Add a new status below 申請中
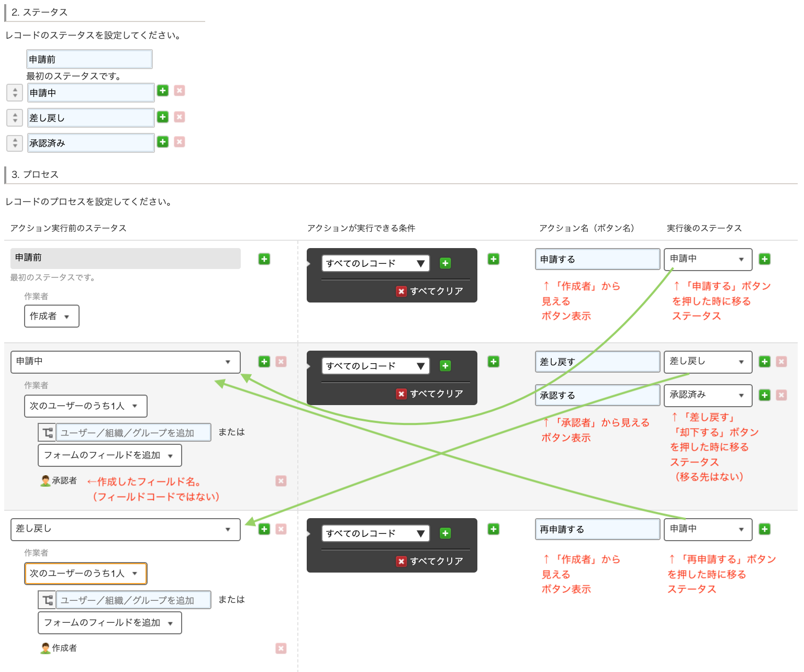Image resolution: width=804 pixels, height=672 pixels. tap(163, 91)
